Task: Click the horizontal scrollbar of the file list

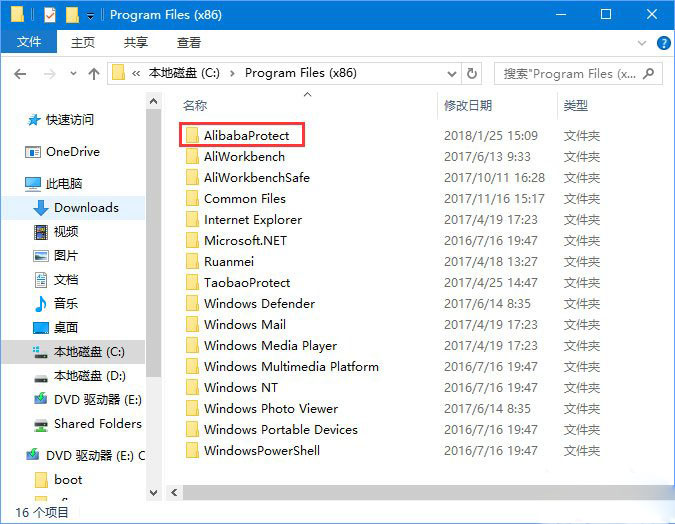Action: (400, 493)
